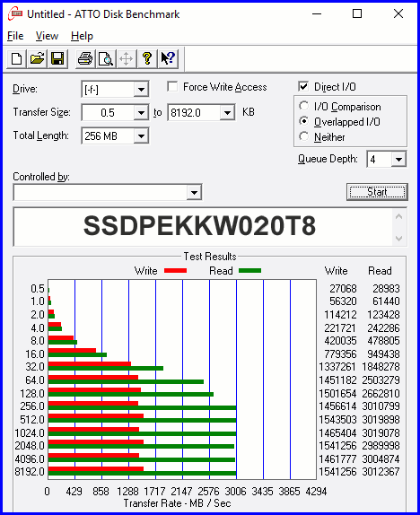This screenshot has height=515, width=420.
Task: Click the context help pointer icon
Action: 168,59
